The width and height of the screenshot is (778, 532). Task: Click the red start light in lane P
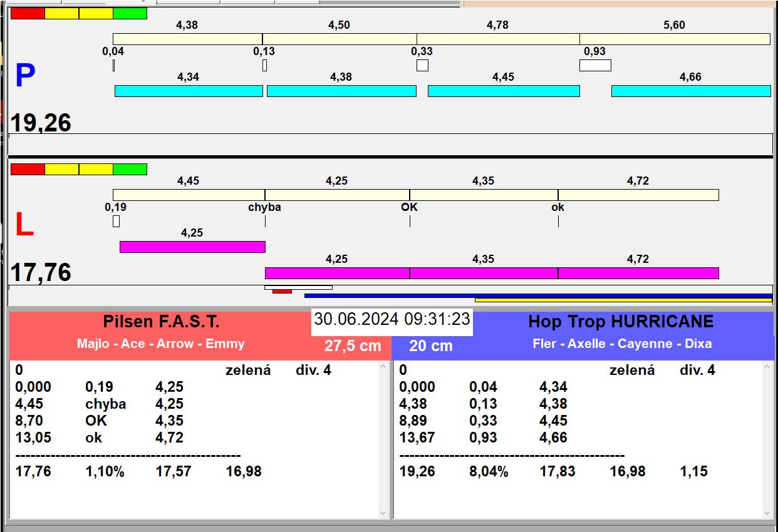[x=28, y=14]
